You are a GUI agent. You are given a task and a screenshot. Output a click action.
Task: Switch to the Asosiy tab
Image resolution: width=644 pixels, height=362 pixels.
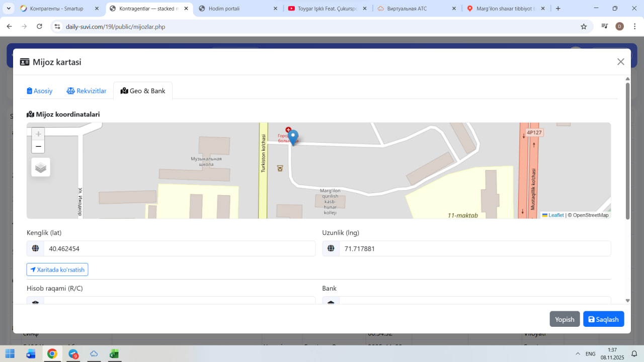coord(40,91)
